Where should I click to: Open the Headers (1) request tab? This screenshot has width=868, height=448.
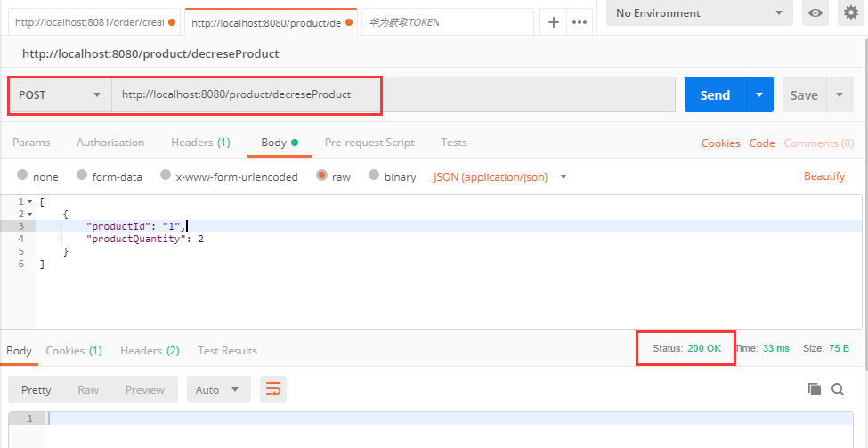pyautogui.click(x=200, y=143)
